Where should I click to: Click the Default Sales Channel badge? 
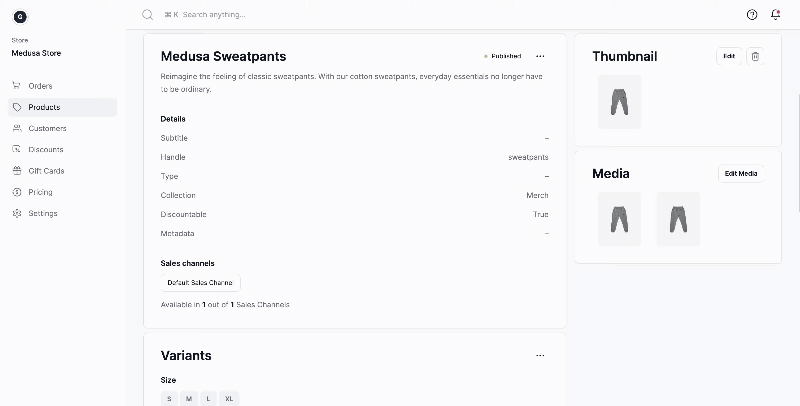click(200, 283)
